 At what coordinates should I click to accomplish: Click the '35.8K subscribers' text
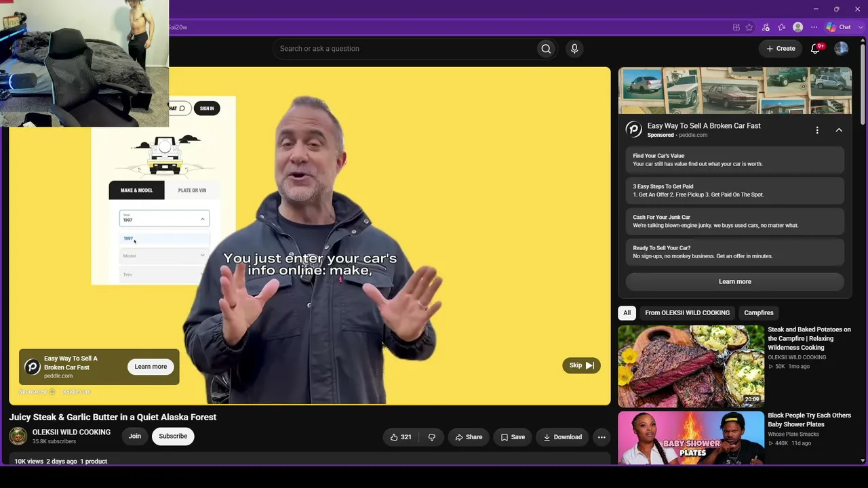[x=54, y=442]
